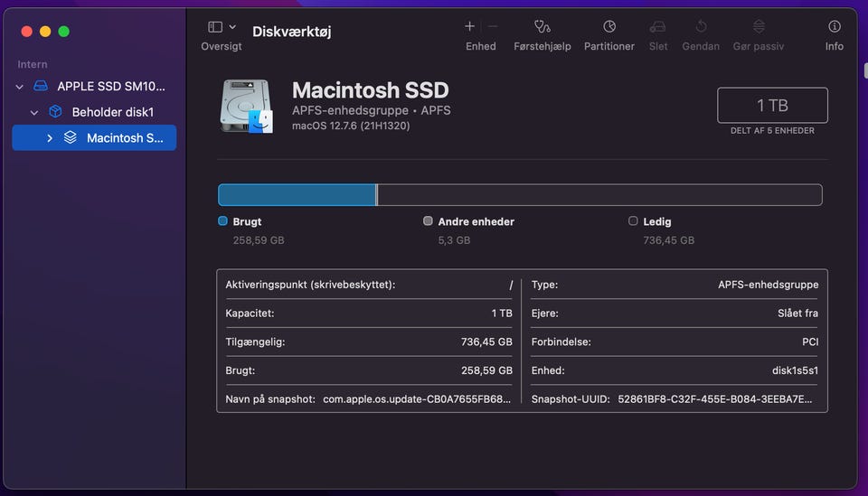Click the Info icon in toolbar
The height and width of the screenshot is (496, 868).
834,27
